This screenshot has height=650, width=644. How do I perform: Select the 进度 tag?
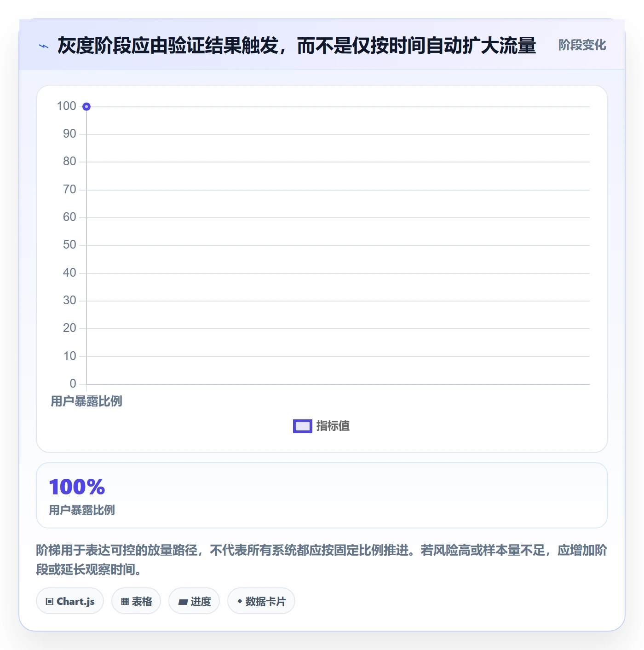pos(194,601)
